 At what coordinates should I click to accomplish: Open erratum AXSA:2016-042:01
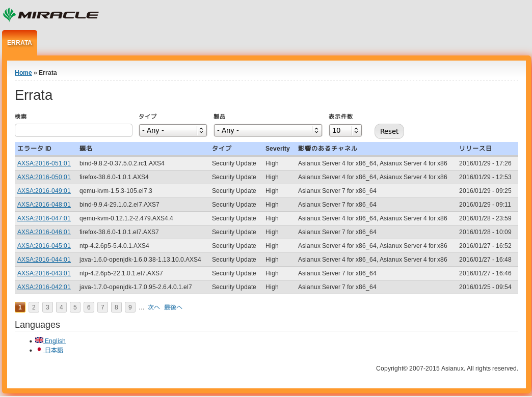[x=44, y=287]
